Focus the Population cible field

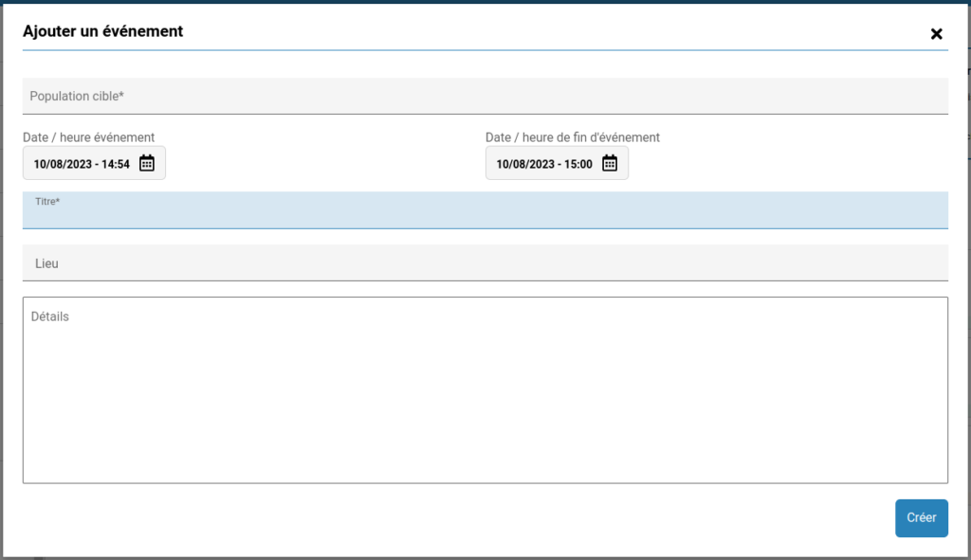485,96
